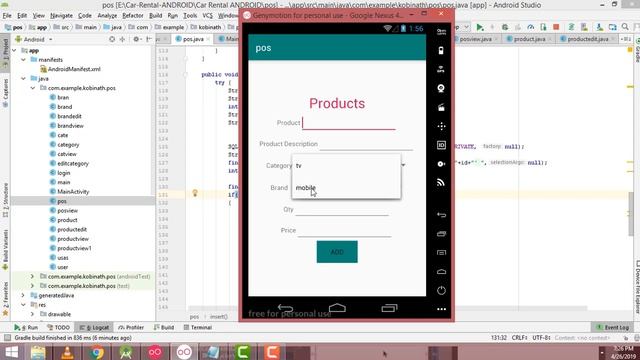This screenshot has height=360, width=640.
Task: Open the Logcat tool window
Action: click(94, 327)
